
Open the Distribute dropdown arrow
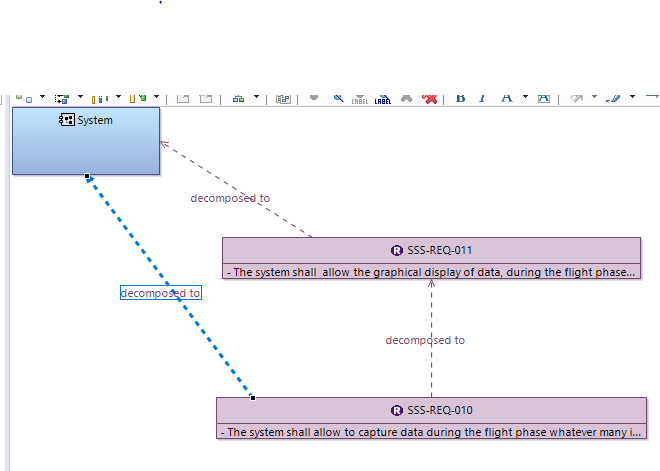tap(157, 97)
